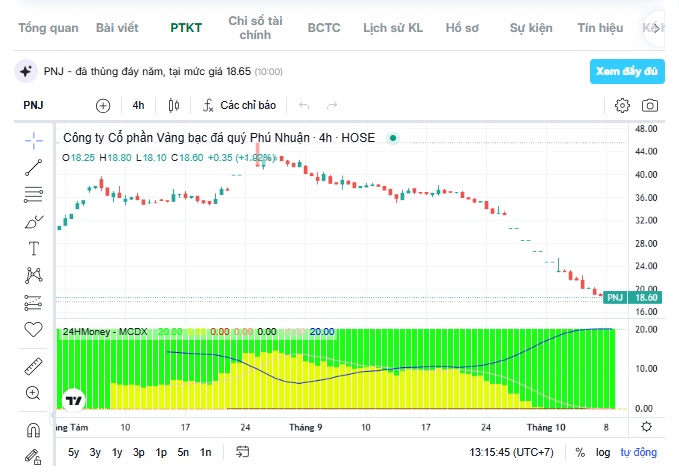Open the Bài viết tab
The width and height of the screenshot is (679, 474).
(x=117, y=28)
